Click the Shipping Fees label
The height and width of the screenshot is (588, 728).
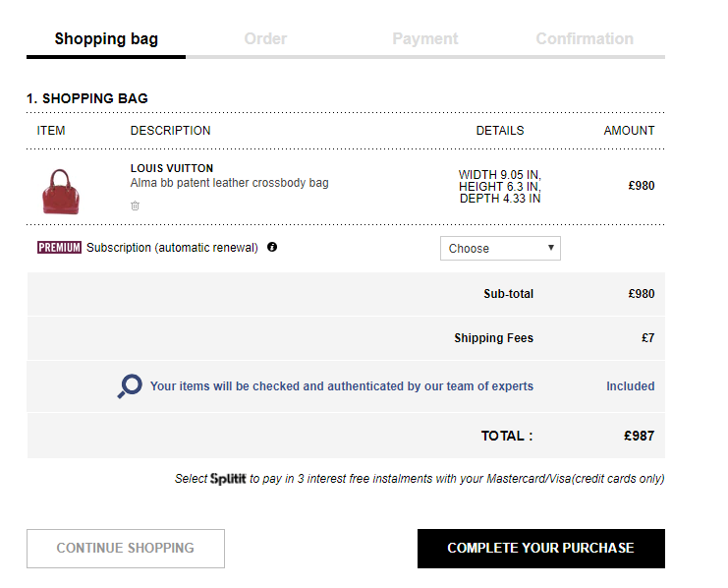pyautogui.click(x=493, y=338)
